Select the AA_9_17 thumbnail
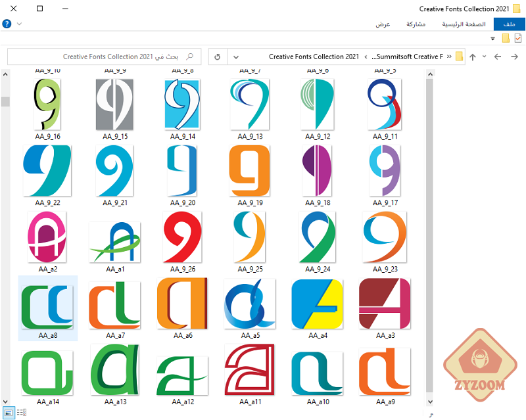Screen dimensions: 526x420 [x=385, y=171]
